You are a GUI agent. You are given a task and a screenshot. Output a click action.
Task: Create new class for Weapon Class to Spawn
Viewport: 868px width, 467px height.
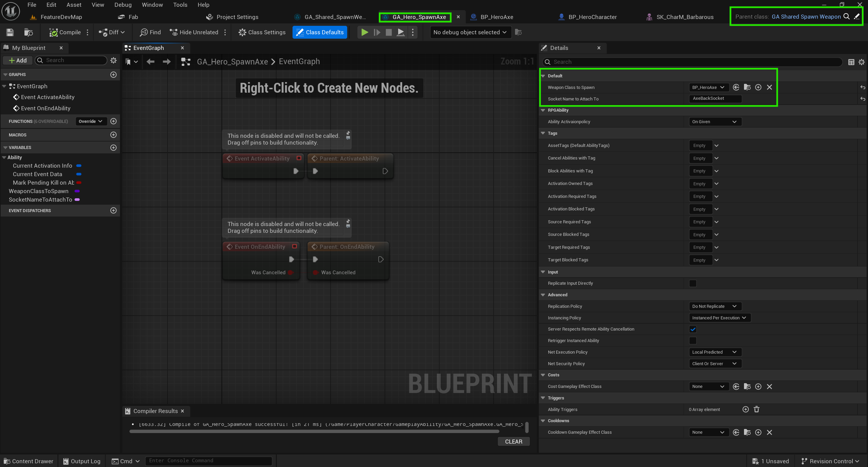(x=758, y=88)
